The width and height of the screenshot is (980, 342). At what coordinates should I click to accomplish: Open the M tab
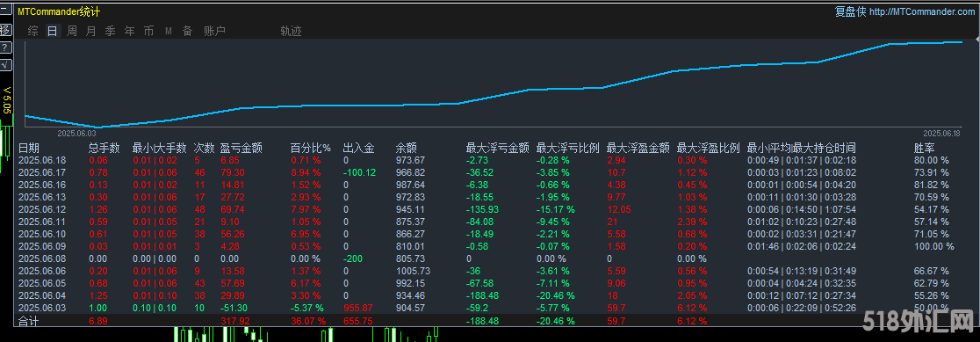tap(168, 32)
